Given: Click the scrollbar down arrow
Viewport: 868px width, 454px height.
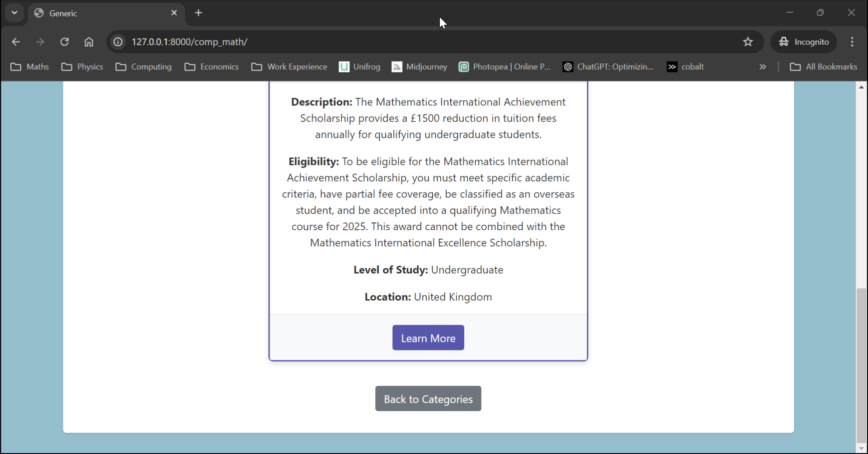Looking at the screenshot, I should 862,449.
